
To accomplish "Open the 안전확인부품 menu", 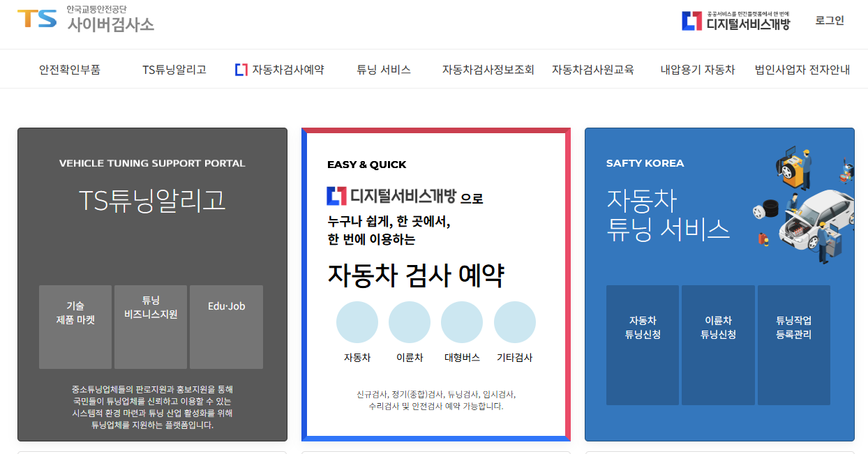I will (x=70, y=70).
